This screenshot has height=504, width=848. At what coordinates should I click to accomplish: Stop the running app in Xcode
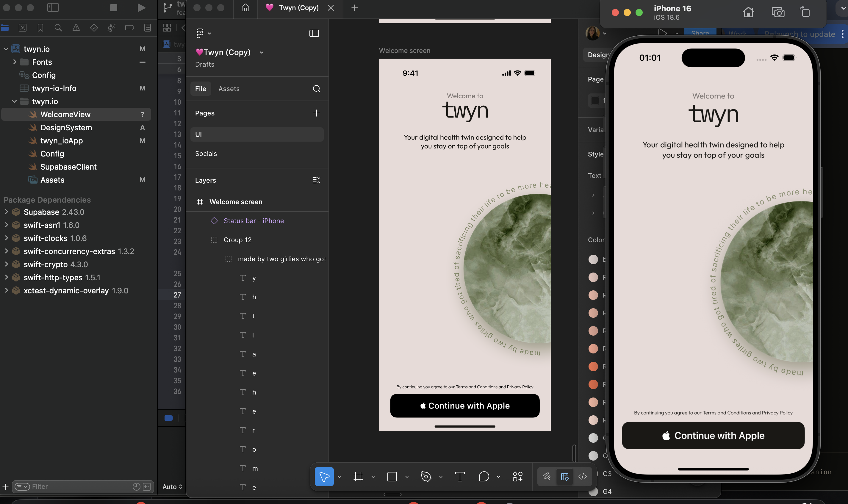(x=113, y=8)
